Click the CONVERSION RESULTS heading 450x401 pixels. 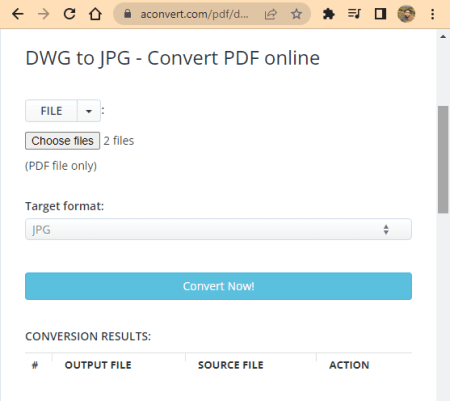[88, 336]
